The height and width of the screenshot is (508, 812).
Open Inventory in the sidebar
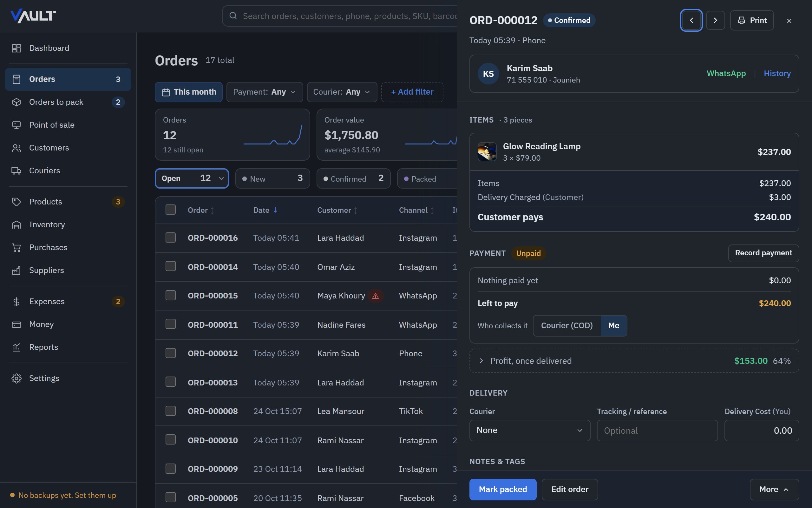click(68, 224)
